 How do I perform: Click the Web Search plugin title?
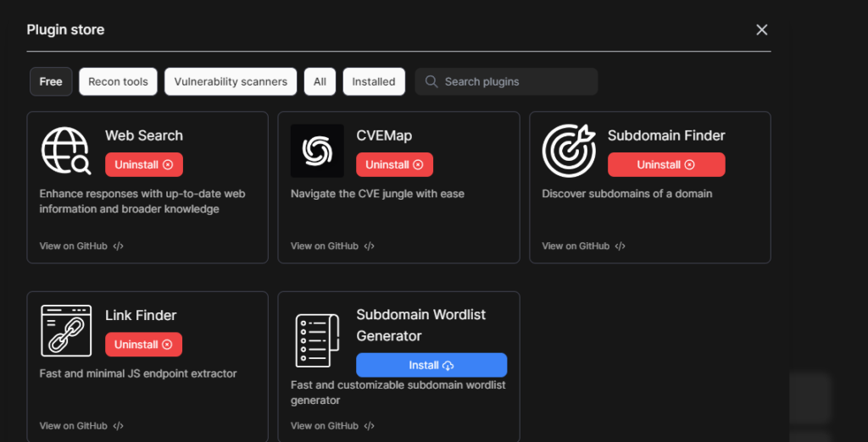coord(144,135)
